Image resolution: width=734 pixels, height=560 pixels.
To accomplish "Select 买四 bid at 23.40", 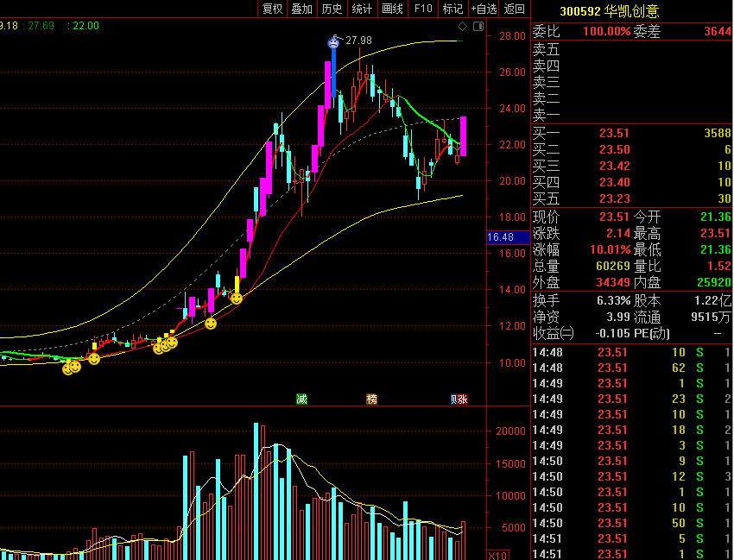I will coord(632,182).
